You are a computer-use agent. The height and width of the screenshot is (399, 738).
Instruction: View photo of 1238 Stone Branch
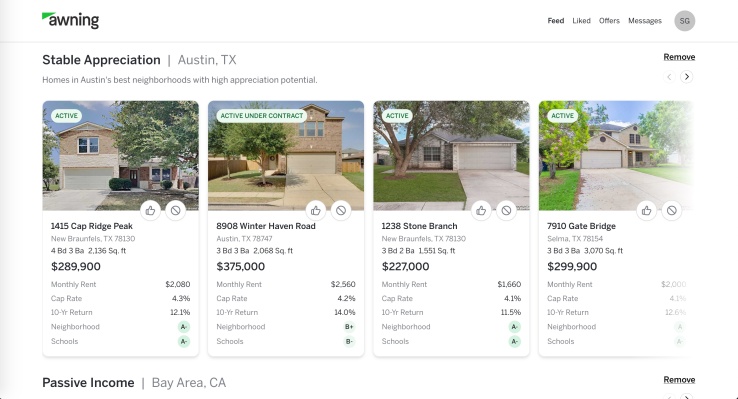(x=451, y=155)
